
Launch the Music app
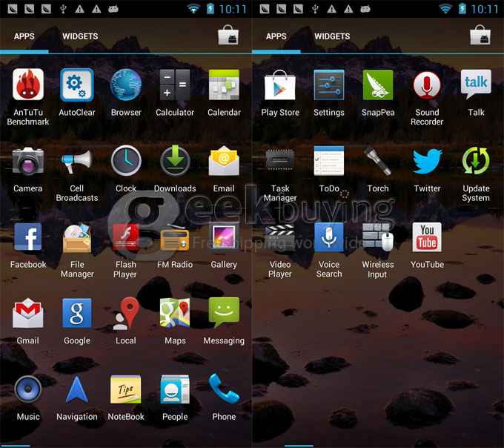point(28,389)
